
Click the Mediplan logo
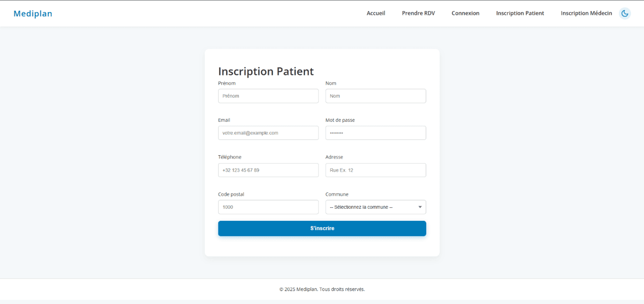pyautogui.click(x=33, y=13)
